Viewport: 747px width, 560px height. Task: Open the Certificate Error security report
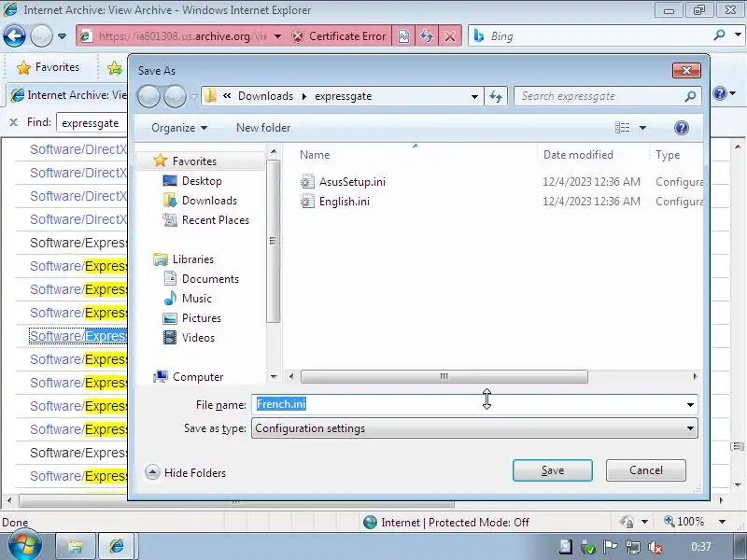339,36
